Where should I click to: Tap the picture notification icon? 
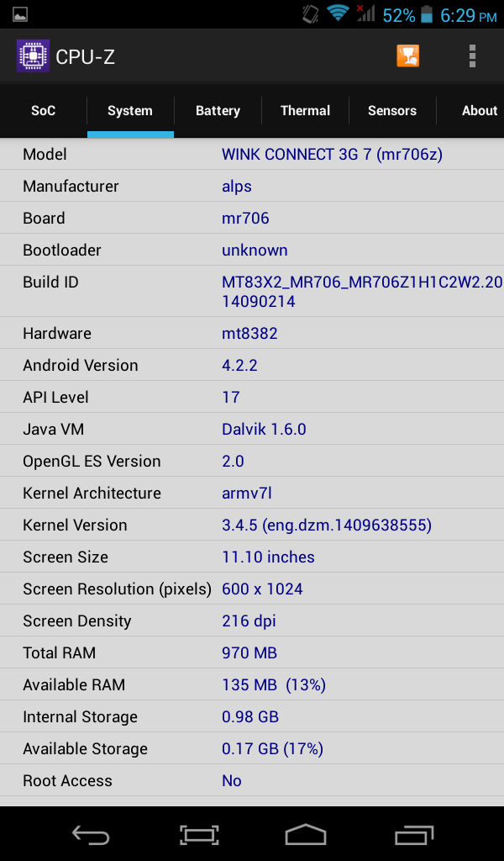click(20, 14)
